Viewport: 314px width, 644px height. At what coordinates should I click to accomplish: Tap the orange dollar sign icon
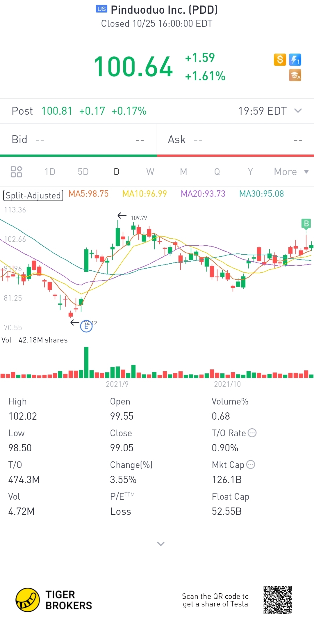coord(280,60)
